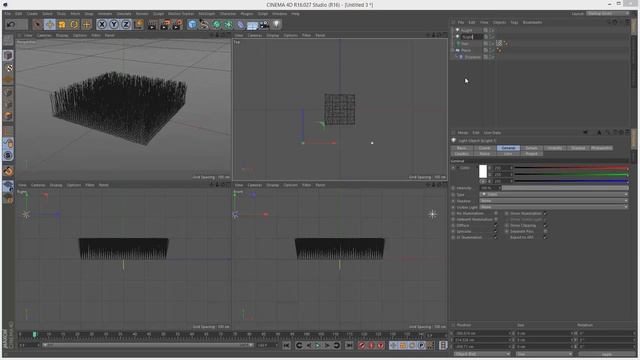This screenshot has width=640, height=360.
Task: Click the coordinate system icon
Action: click(x=139, y=24)
